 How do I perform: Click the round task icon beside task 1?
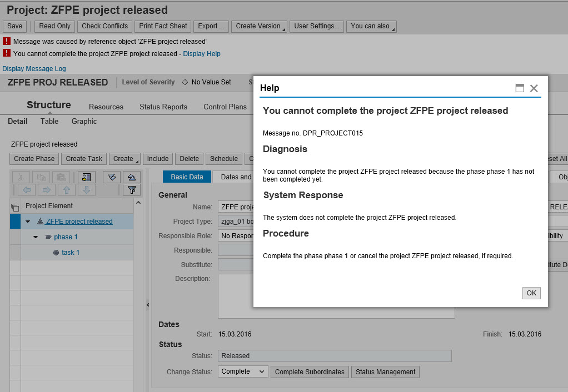click(56, 252)
